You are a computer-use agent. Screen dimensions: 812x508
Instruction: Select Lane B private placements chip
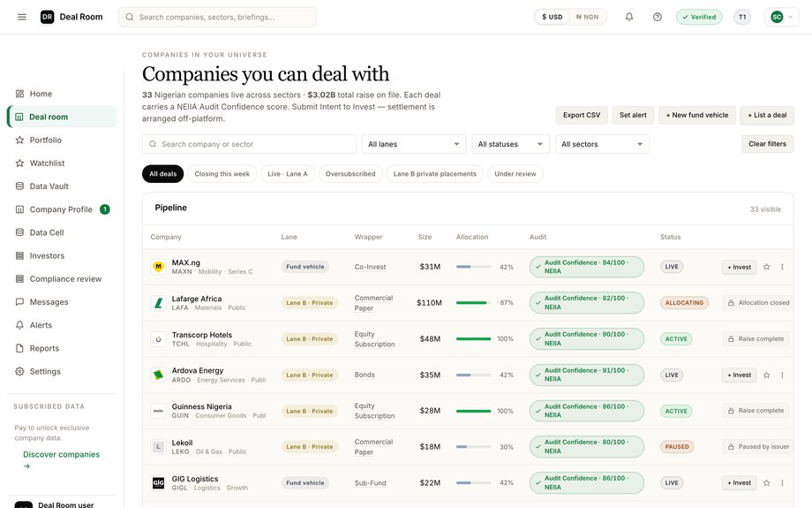(x=435, y=174)
